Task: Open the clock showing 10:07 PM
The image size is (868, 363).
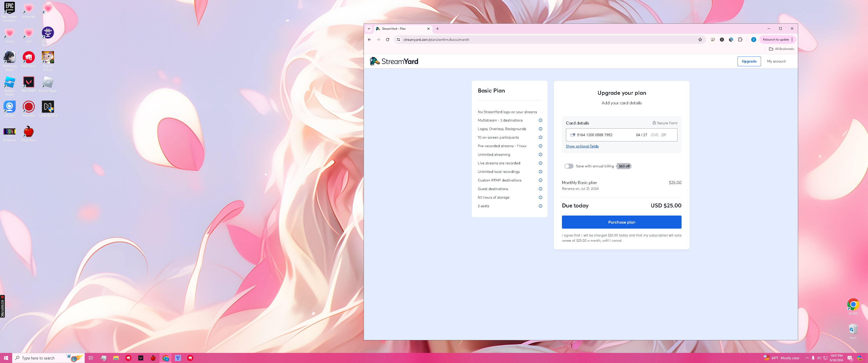Action: (836, 358)
